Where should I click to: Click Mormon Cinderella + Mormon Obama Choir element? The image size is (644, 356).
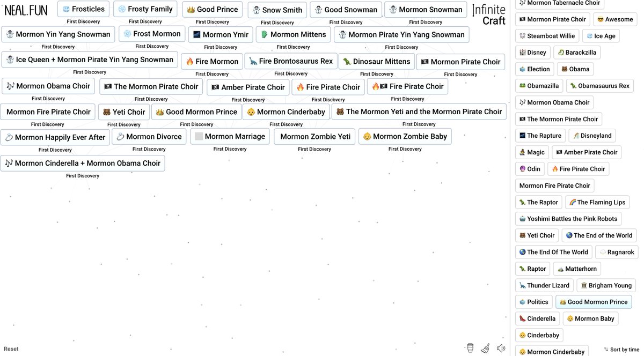coord(83,164)
